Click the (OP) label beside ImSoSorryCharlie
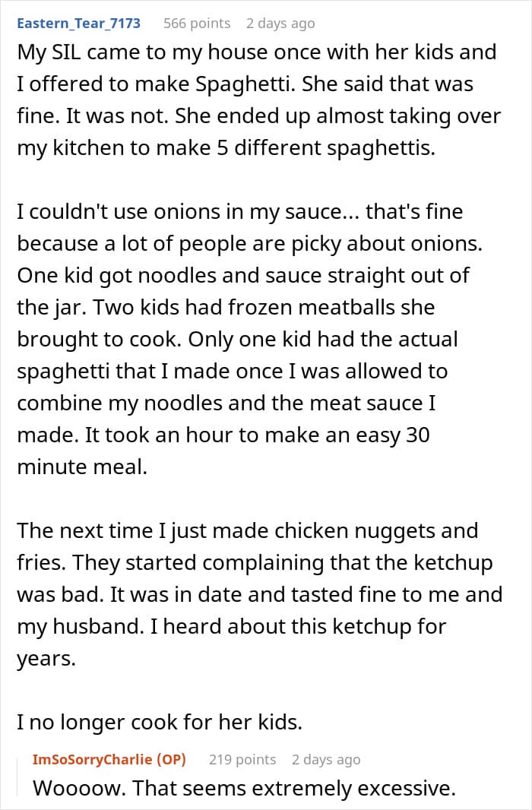532x810 pixels. click(171, 759)
